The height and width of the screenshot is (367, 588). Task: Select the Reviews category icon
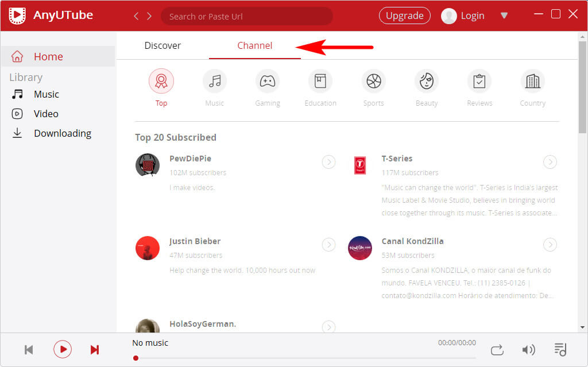click(479, 81)
